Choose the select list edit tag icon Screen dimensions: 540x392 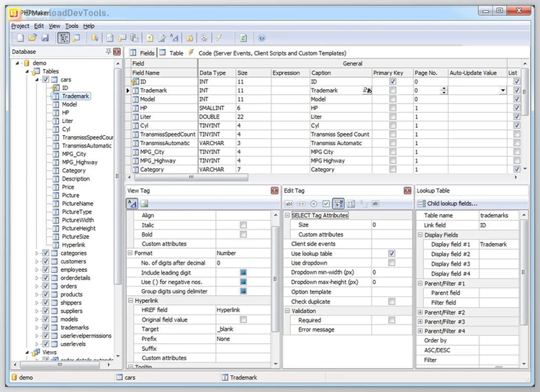(338, 204)
